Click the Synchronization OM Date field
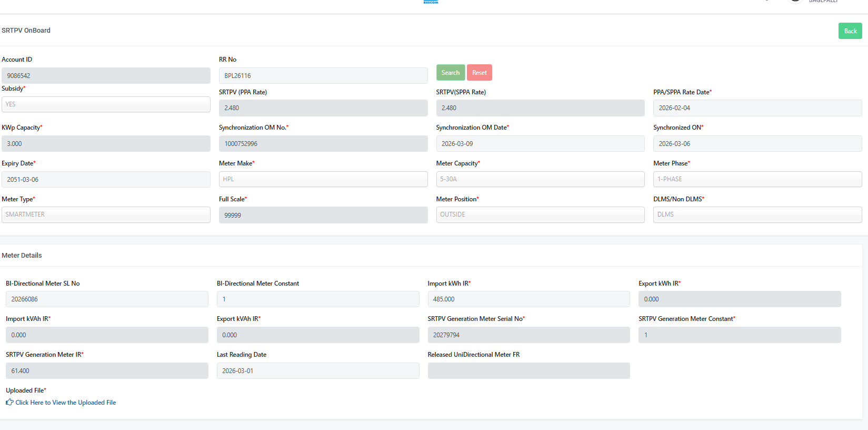 click(541, 144)
